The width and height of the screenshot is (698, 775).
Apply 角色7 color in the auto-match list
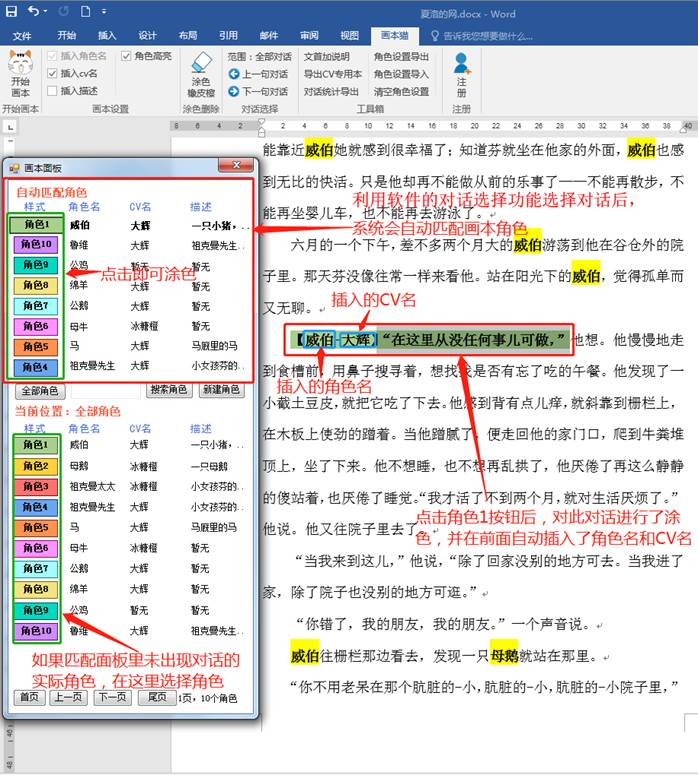pos(36,306)
